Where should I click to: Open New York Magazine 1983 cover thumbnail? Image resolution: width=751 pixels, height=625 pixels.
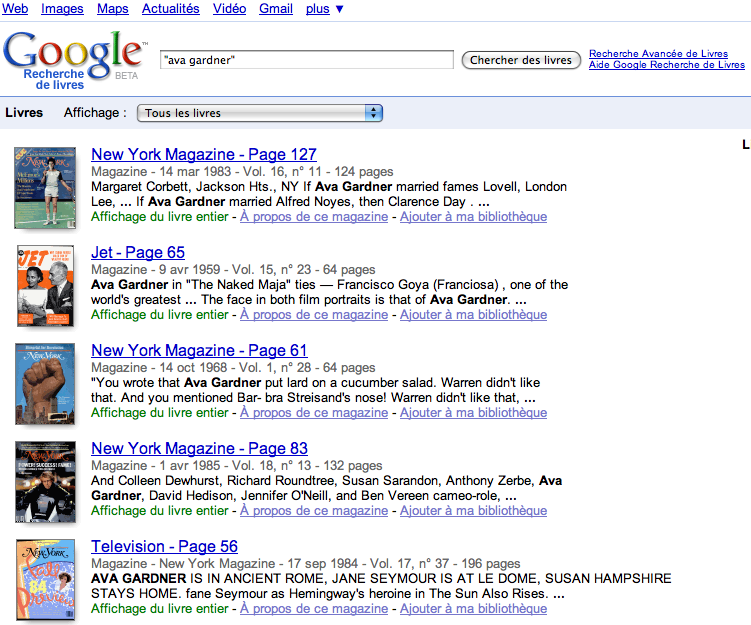[x=45, y=187]
